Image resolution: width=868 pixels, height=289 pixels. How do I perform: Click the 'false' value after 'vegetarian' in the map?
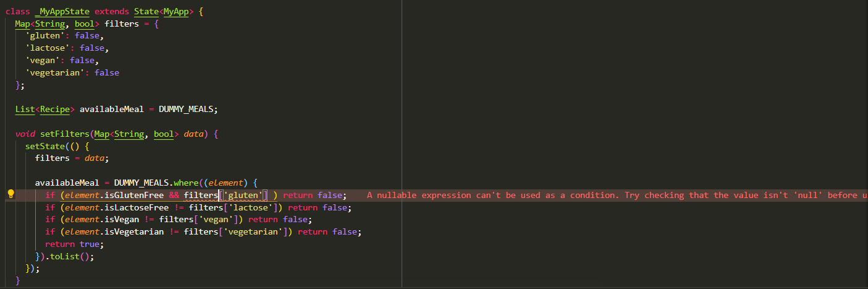pyautogui.click(x=107, y=73)
